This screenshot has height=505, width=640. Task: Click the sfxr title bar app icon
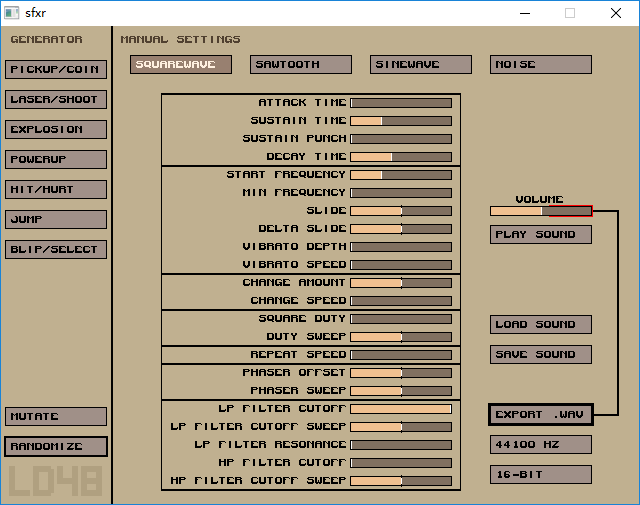pyautogui.click(x=11, y=13)
